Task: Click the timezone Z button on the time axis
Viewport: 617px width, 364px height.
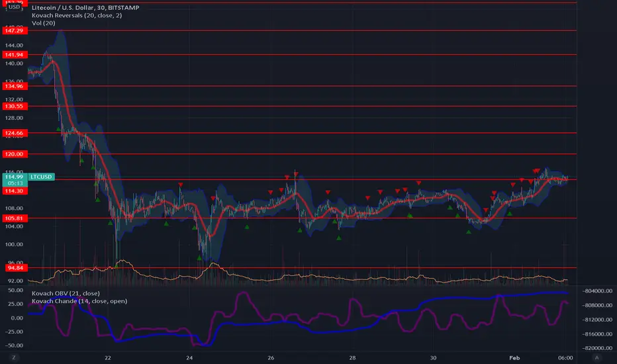Action: (14, 357)
